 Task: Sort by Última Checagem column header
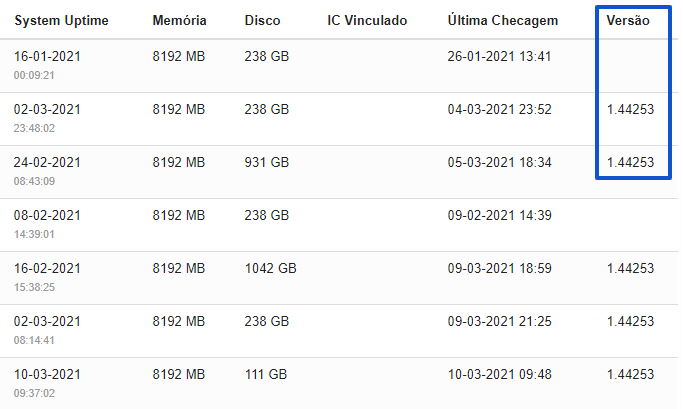pyautogui.click(x=503, y=20)
